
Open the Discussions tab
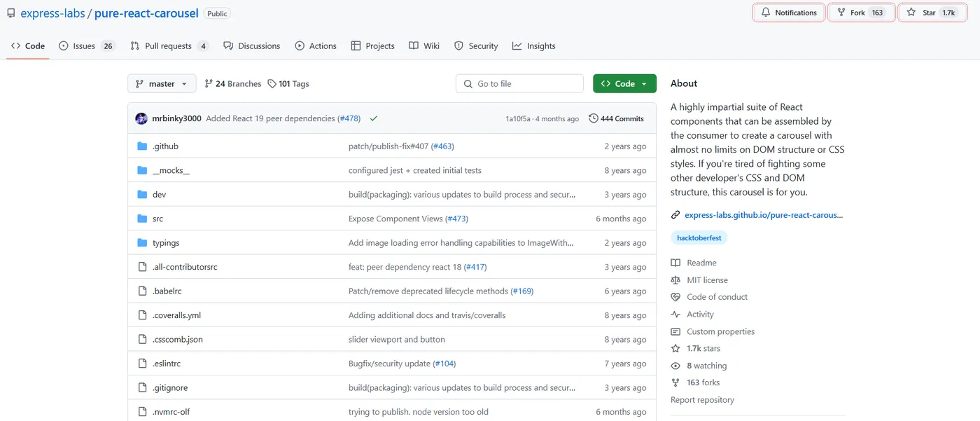[x=252, y=46]
